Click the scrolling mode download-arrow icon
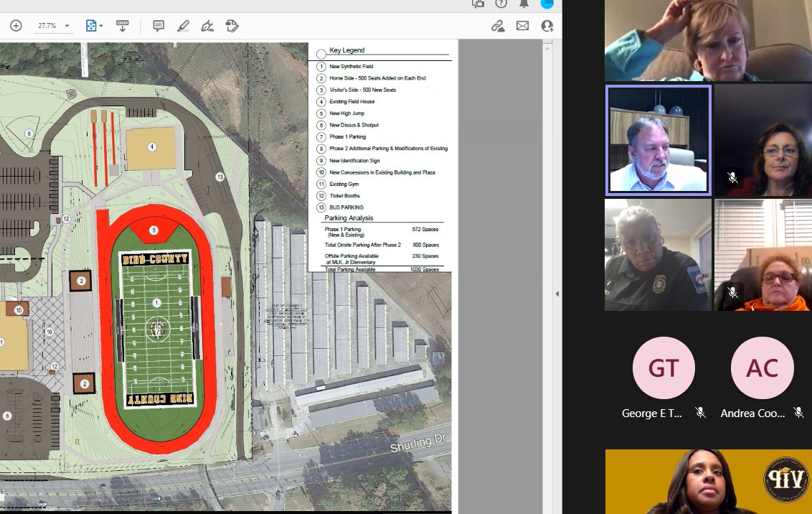The height and width of the screenshot is (514, 812). pyautogui.click(x=122, y=25)
